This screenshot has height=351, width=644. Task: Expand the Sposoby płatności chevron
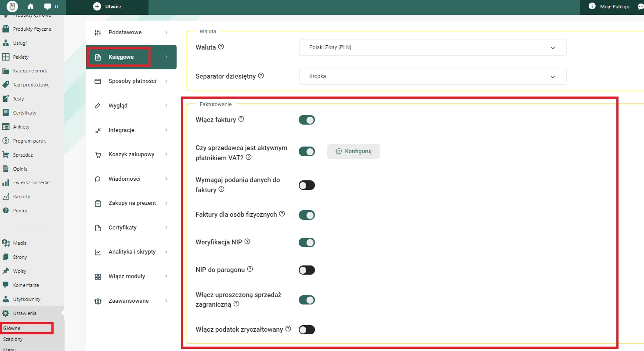click(x=166, y=81)
